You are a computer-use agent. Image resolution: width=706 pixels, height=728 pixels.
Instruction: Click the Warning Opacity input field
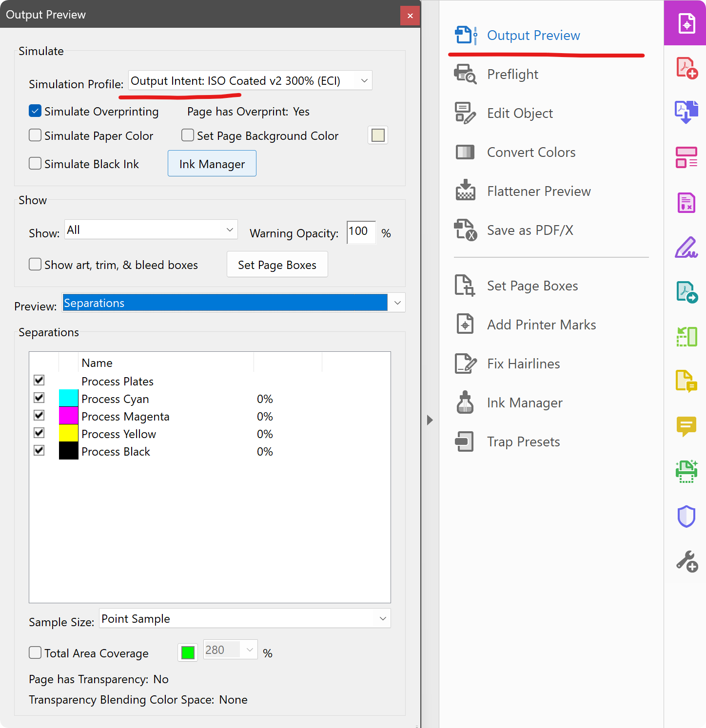coord(361,232)
